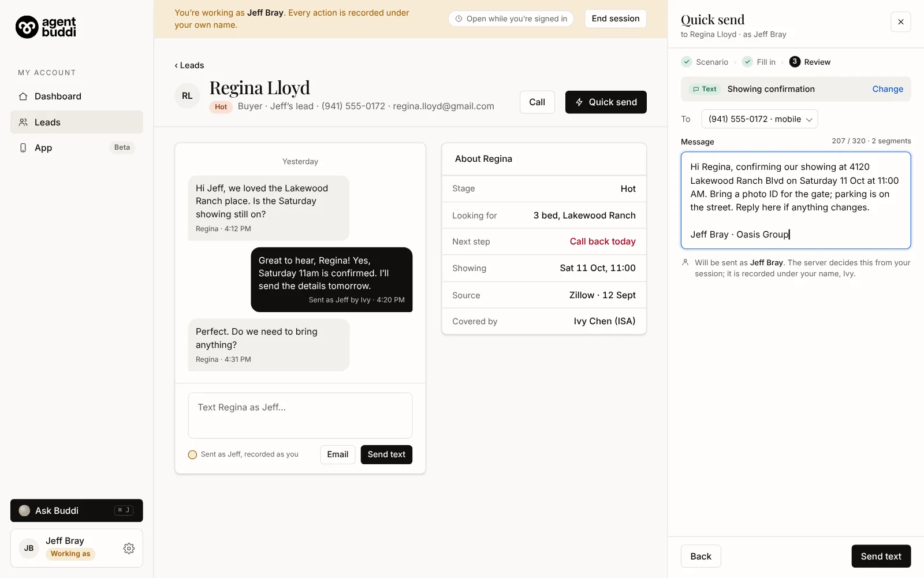Screen dimensions: 924x578
Task: Click the Covered by Ivy Chen value
Action: [x=605, y=321]
